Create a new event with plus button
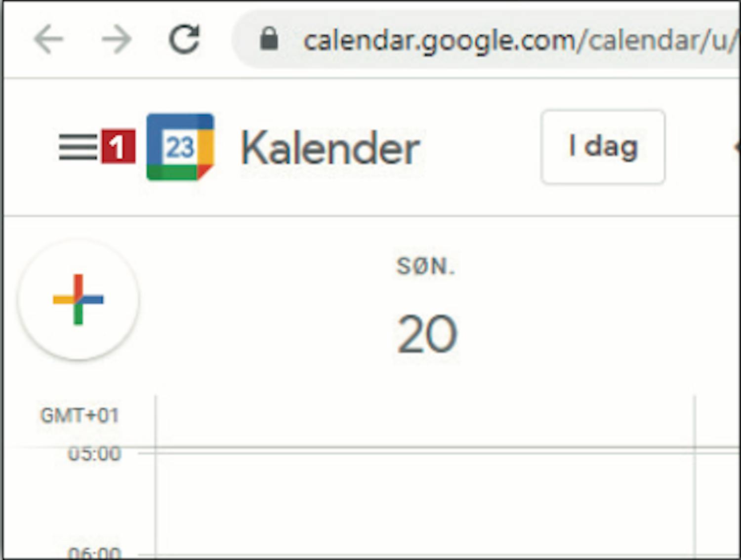Screen dimensions: 741x560 [x=78, y=299]
